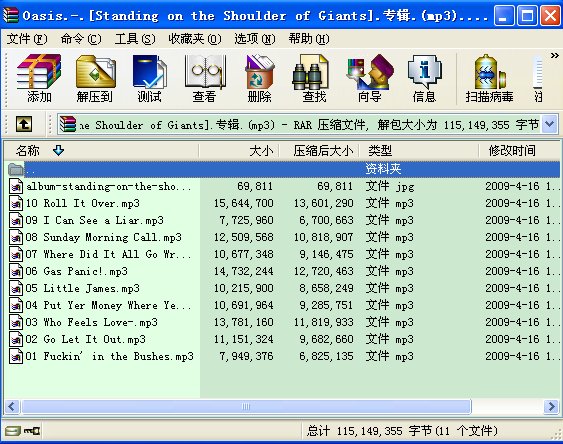Click file icon of 08 Sunday Morning Call.mp3

(x=16, y=238)
